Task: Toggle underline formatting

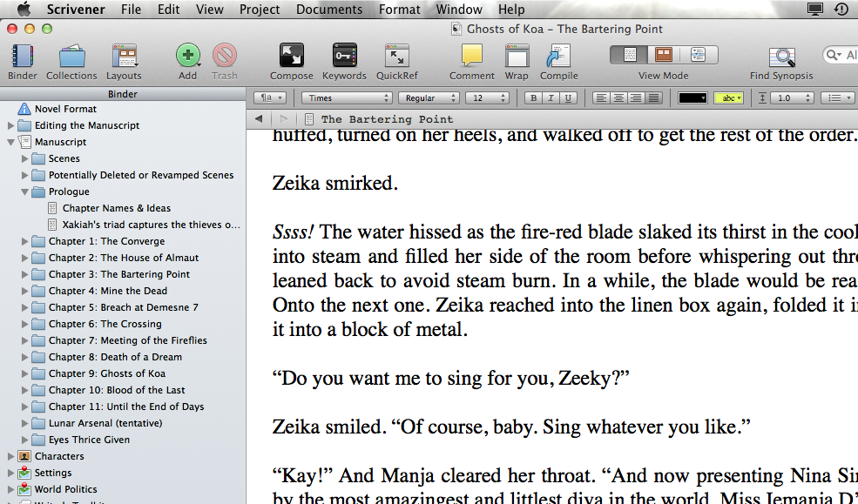Action: [x=568, y=97]
